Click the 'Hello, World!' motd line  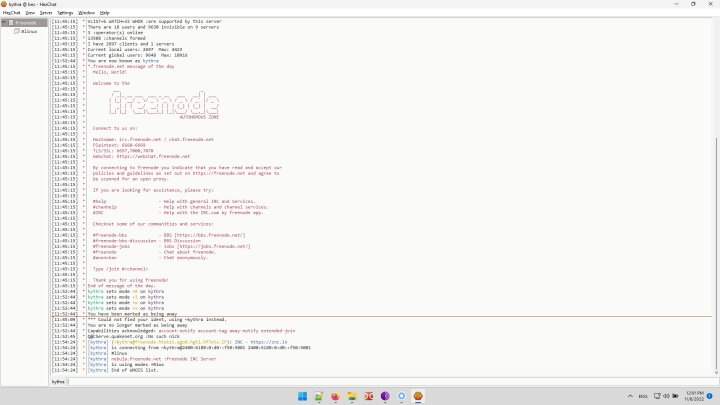pyautogui.click(x=109, y=72)
